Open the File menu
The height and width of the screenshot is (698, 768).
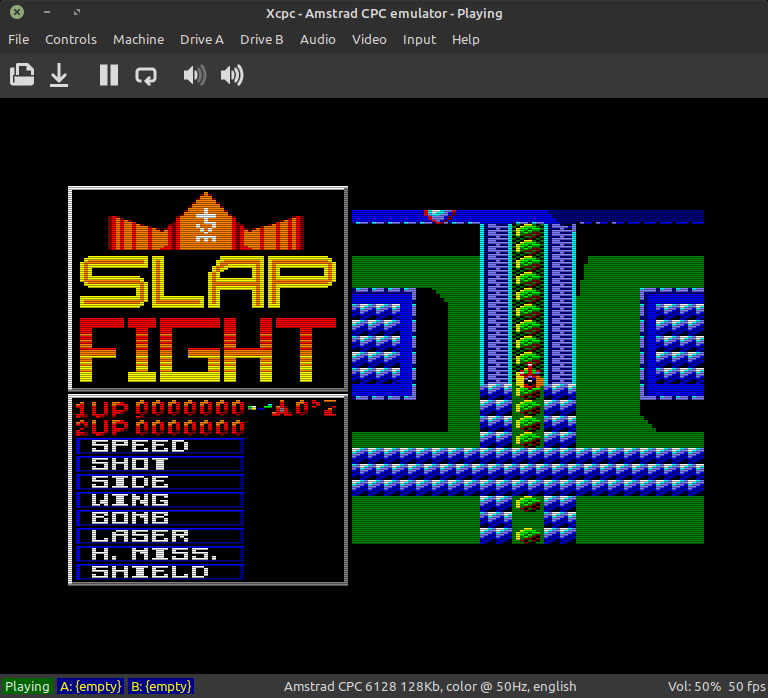tap(19, 40)
